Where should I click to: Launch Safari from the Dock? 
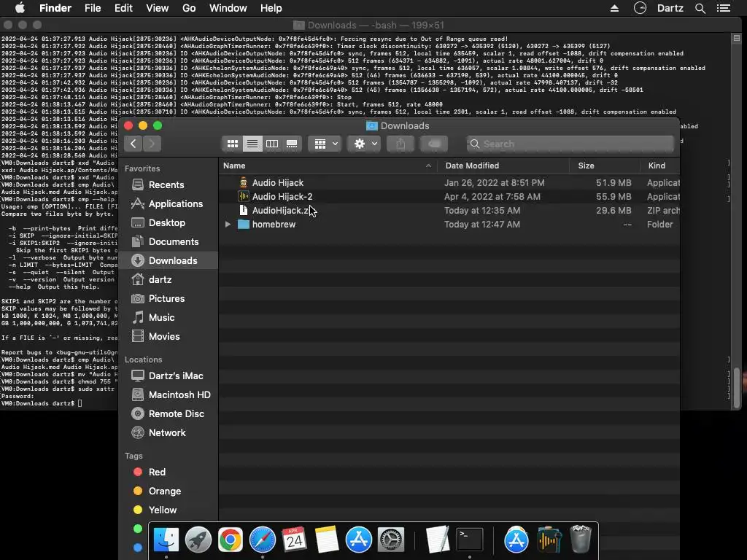pos(263,540)
